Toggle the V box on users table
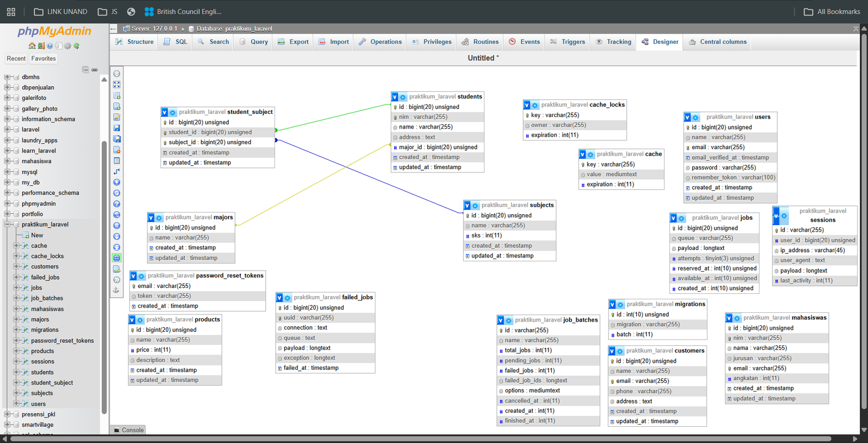The width and height of the screenshot is (868, 443). click(687, 117)
